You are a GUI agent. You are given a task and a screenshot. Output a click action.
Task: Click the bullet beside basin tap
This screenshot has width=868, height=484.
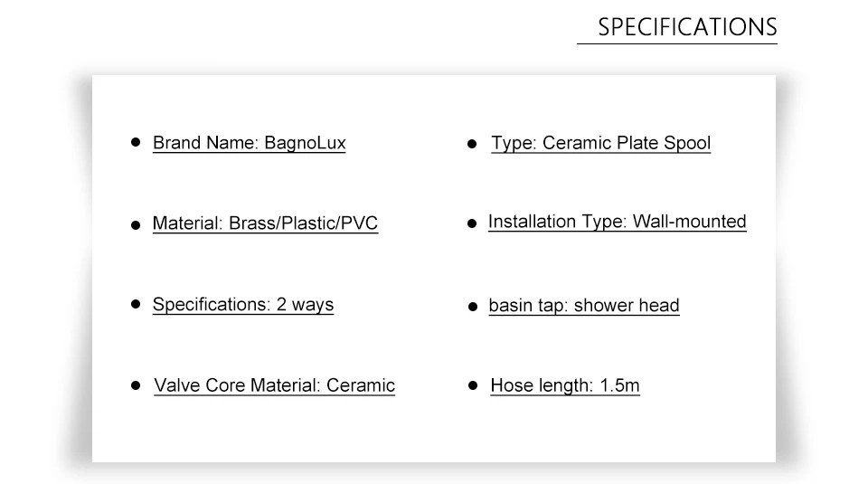(x=472, y=307)
